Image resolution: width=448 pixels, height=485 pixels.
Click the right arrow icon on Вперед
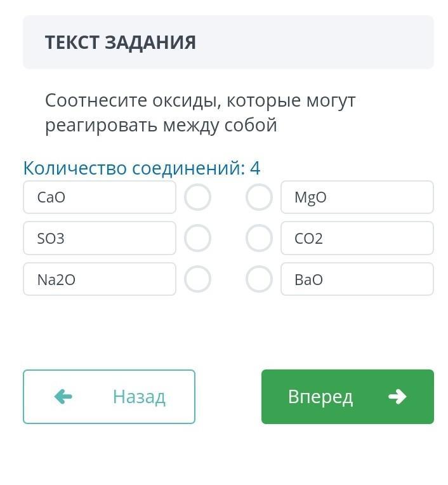coord(397,397)
